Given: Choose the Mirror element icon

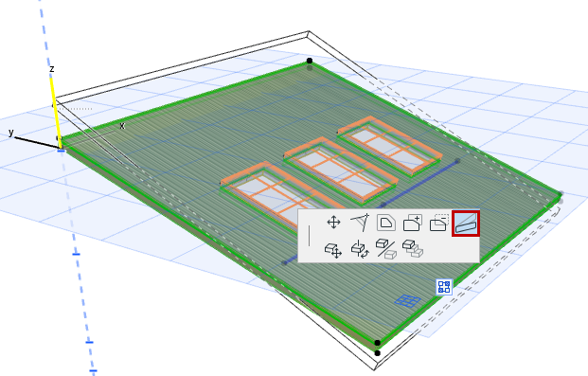Looking at the screenshot, I should point(386,249).
